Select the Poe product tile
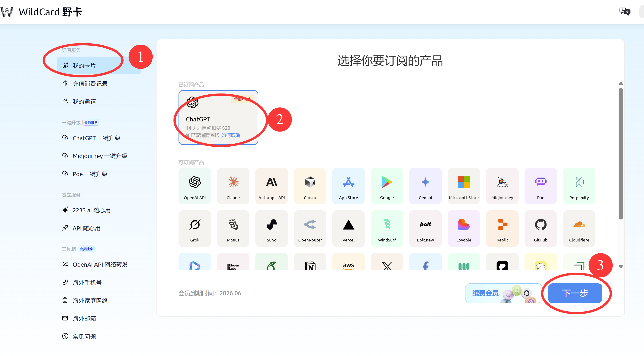The width and height of the screenshot is (644, 356). point(541,186)
